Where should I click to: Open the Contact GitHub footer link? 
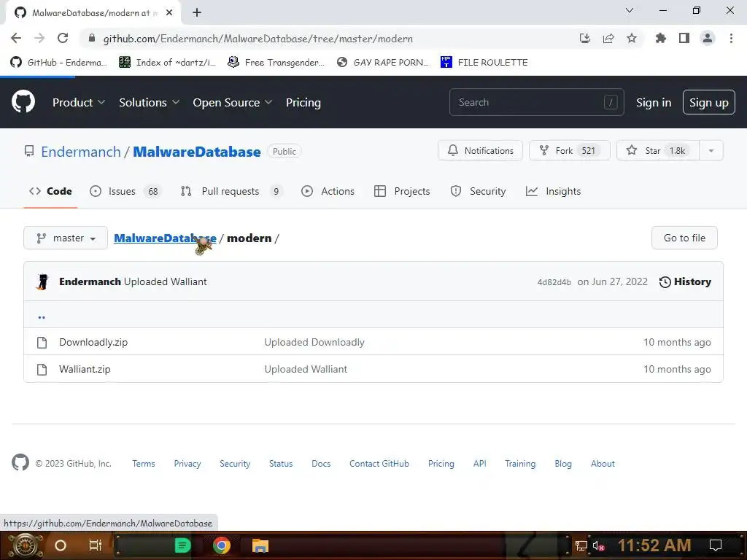379,463
